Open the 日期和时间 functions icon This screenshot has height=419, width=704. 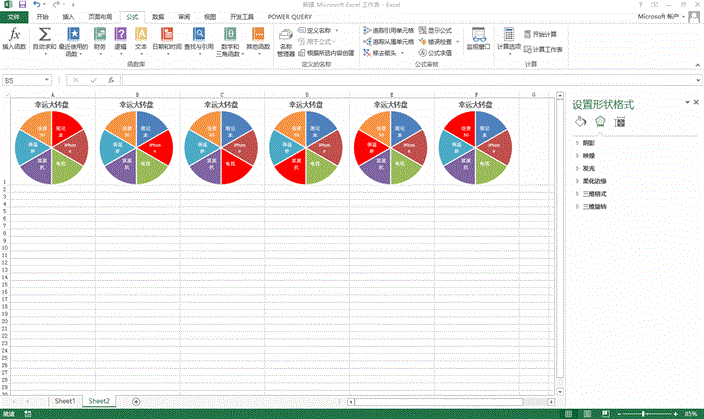(x=166, y=36)
